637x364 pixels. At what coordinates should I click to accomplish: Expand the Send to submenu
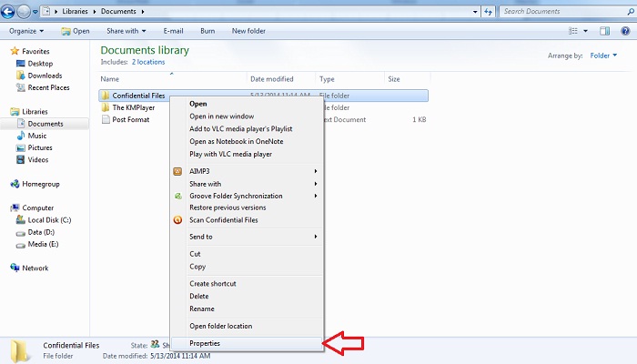coord(247,237)
